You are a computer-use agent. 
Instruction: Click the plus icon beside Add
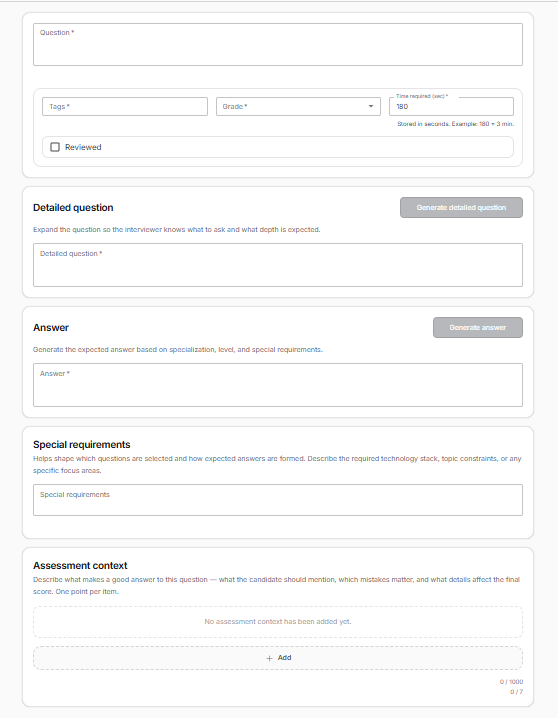point(269,658)
